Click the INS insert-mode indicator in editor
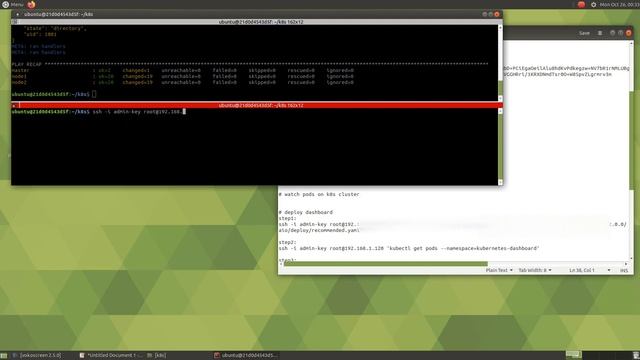This screenshot has height=360, width=640. point(624,271)
